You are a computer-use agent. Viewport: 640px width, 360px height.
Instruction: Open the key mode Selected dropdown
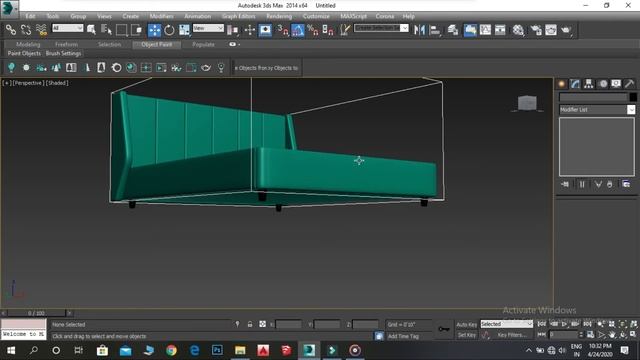[507, 324]
